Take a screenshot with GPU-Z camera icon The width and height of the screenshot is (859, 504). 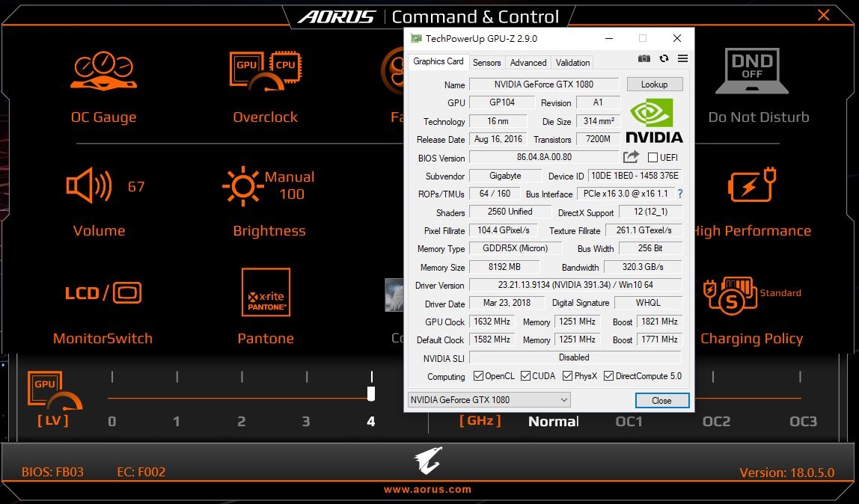[644, 58]
